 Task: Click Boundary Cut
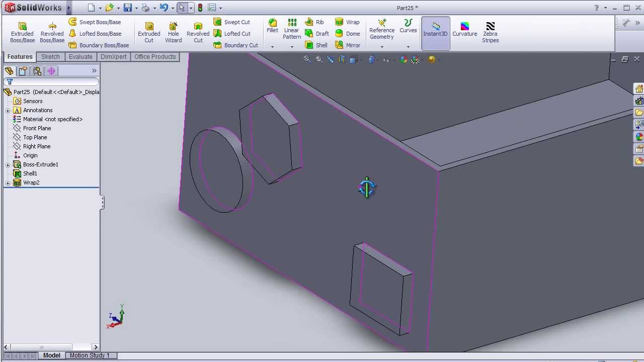(x=235, y=45)
